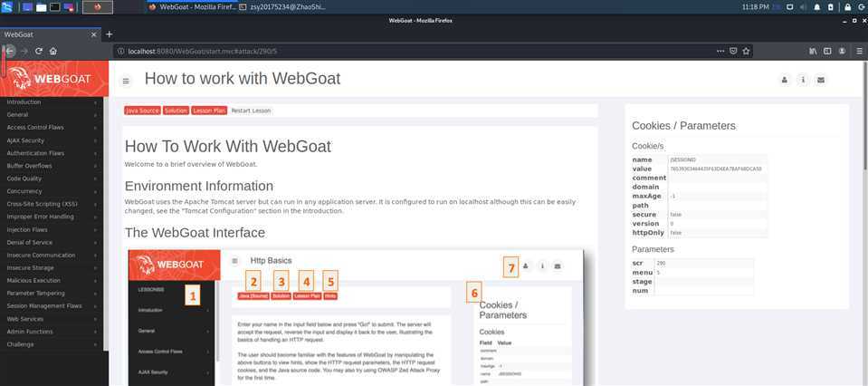The image size is (868, 386).
Task: Click the muted volume icon in tray
Action: (803, 7)
